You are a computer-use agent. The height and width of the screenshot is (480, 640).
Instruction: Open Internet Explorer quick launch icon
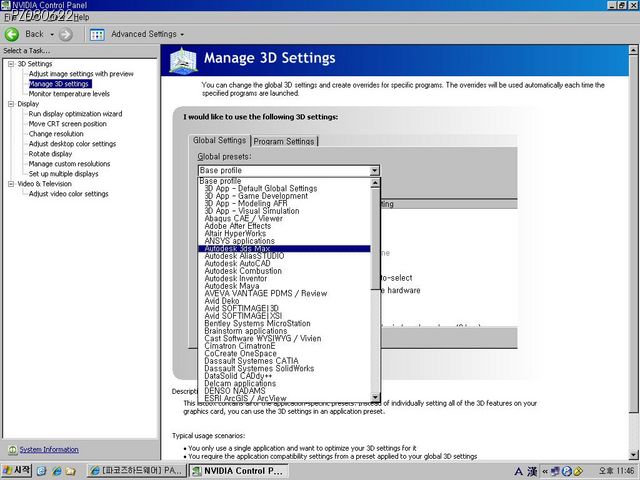(57, 471)
